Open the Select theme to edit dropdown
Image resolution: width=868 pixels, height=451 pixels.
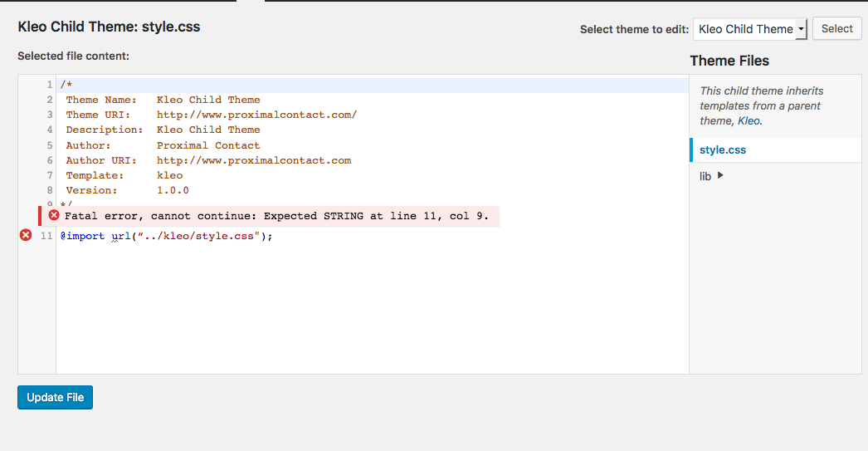click(749, 29)
